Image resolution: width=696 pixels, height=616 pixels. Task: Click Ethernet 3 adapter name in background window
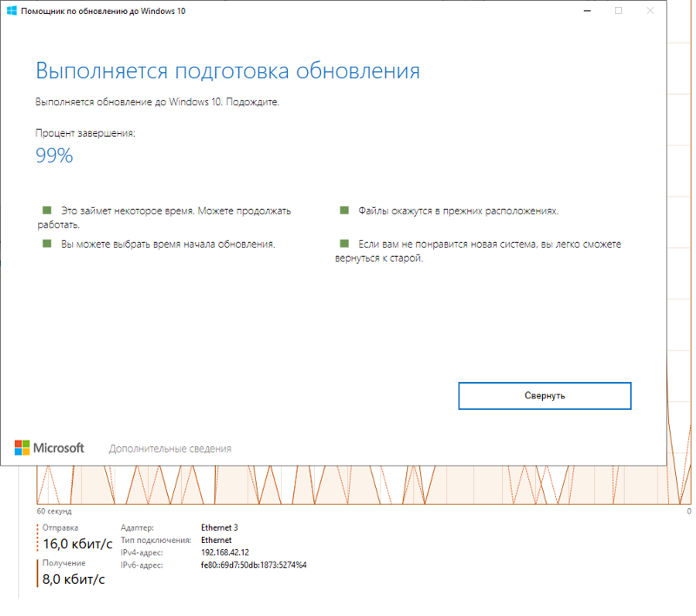(x=219, y=527)
